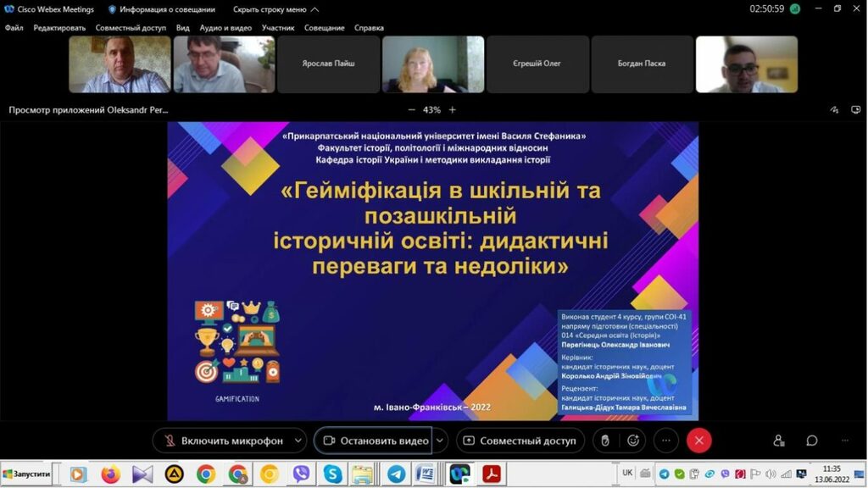
Task: Click the Windows Запустити start button
Action: [27, 474]
